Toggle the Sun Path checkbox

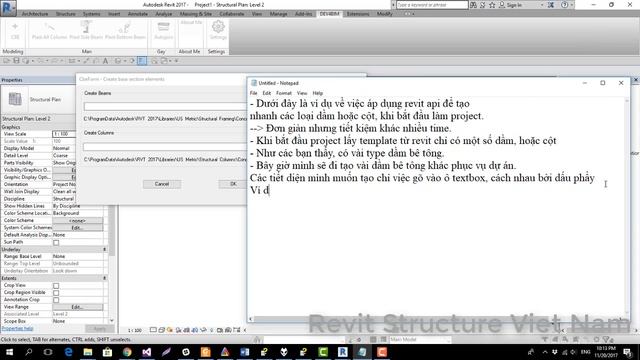point(56,242)
